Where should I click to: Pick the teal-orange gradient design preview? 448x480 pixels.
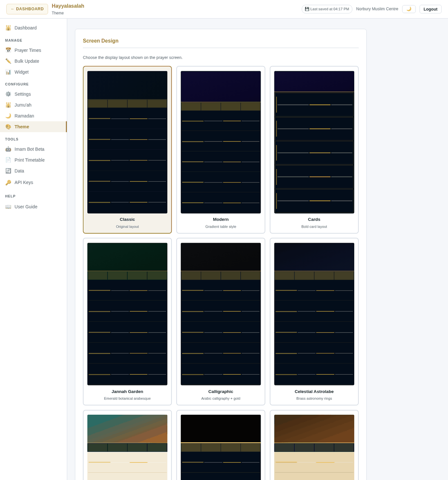coord(127,447)
